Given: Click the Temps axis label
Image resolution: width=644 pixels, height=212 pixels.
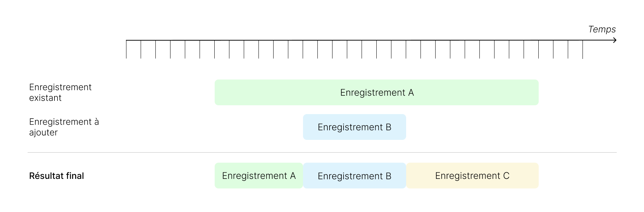Looking at the screenshot, I should point(602,29).
